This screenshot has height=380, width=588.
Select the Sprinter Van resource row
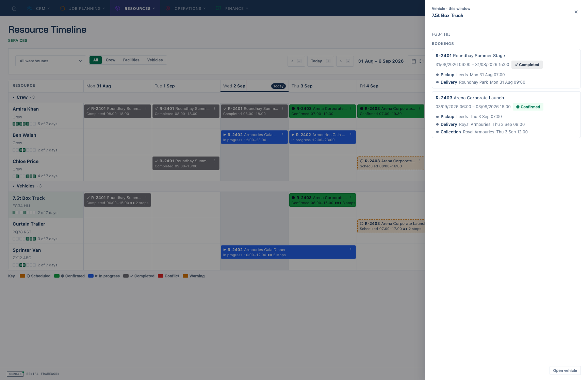(x=46, y=257)
